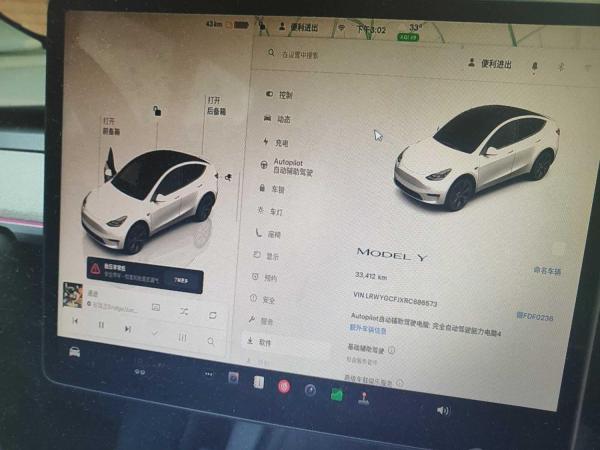The width and height of the screenshot is (600, 450).
Task: Open the dashcam/camera app in the dock
Action: 233,378
